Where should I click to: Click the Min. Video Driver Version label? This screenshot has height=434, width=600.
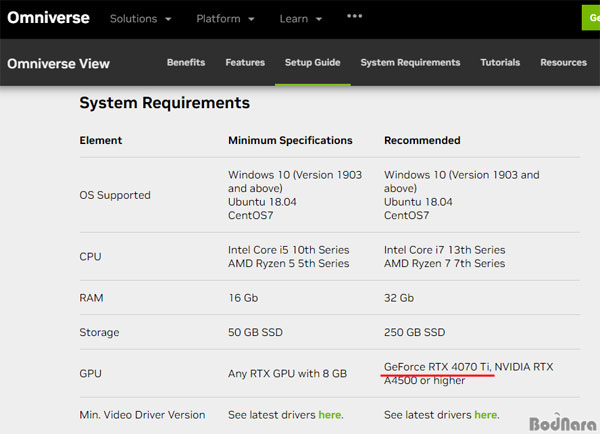142,415
